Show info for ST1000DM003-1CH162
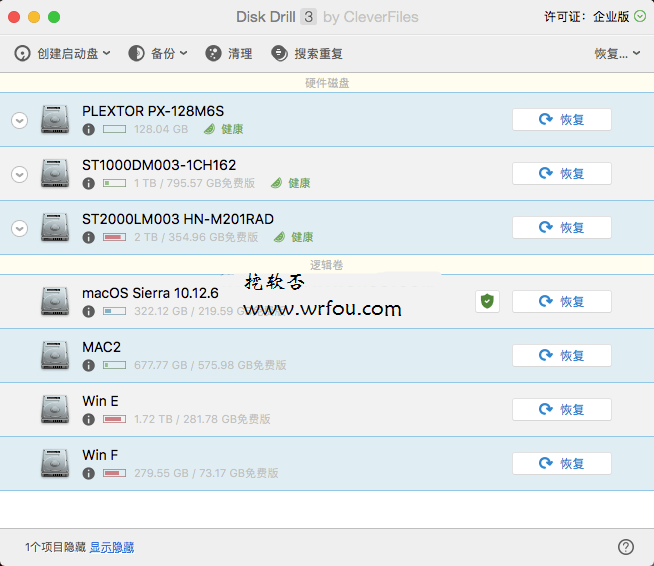This screenshot has width=654, height=566. [x=88, y=184]
